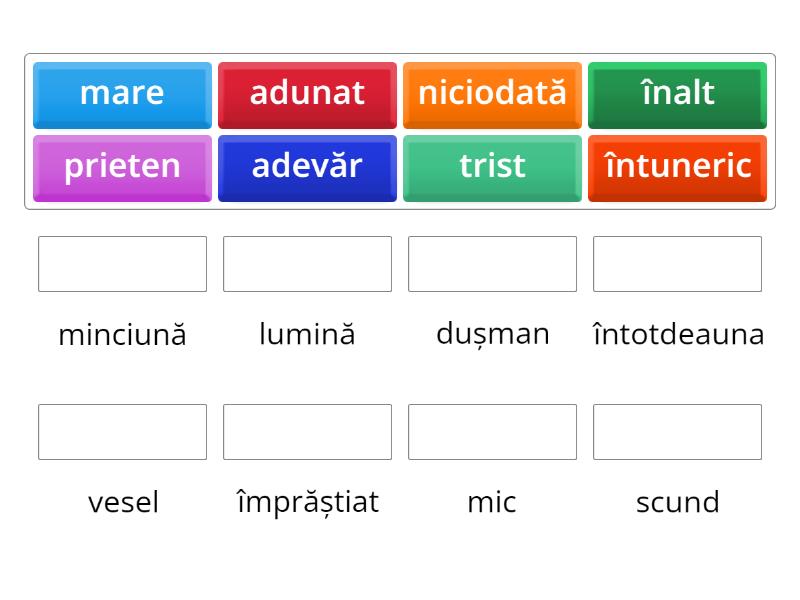Select the red-orange 'întuneric' tile

point(677,168)
